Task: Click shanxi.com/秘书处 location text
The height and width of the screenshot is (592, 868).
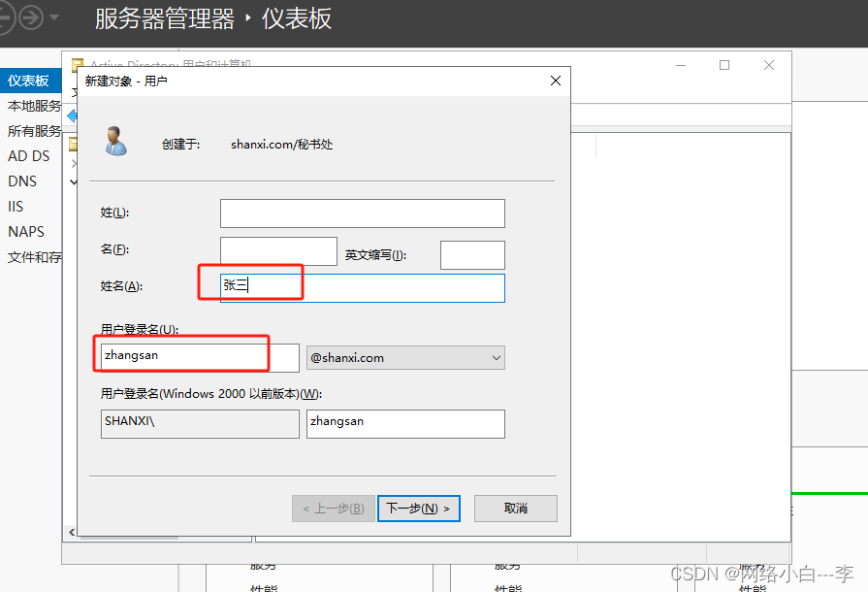Action: pyautogui.click(x=282, y=145)
